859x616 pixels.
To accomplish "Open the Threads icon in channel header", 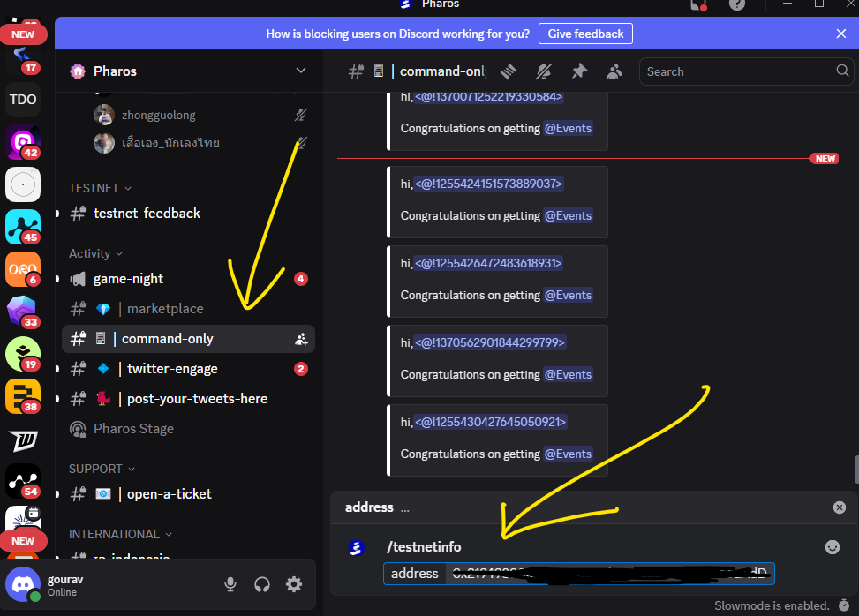I will (509, 71).
